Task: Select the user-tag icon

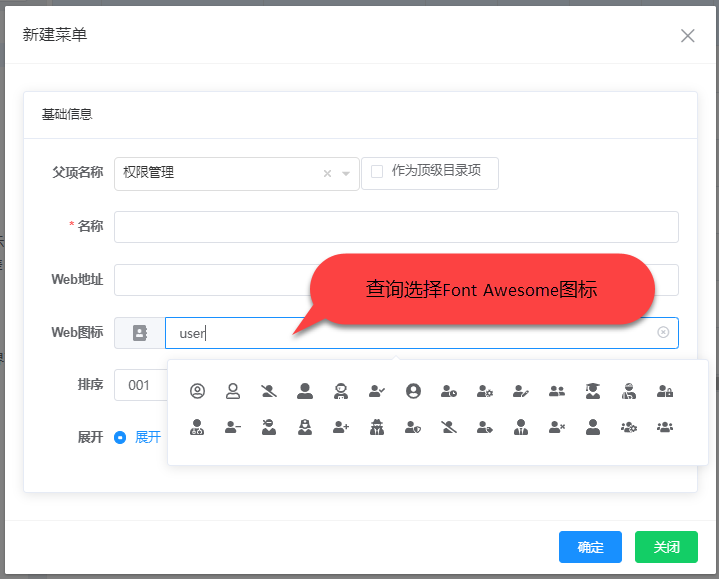Action: point(485,427)
